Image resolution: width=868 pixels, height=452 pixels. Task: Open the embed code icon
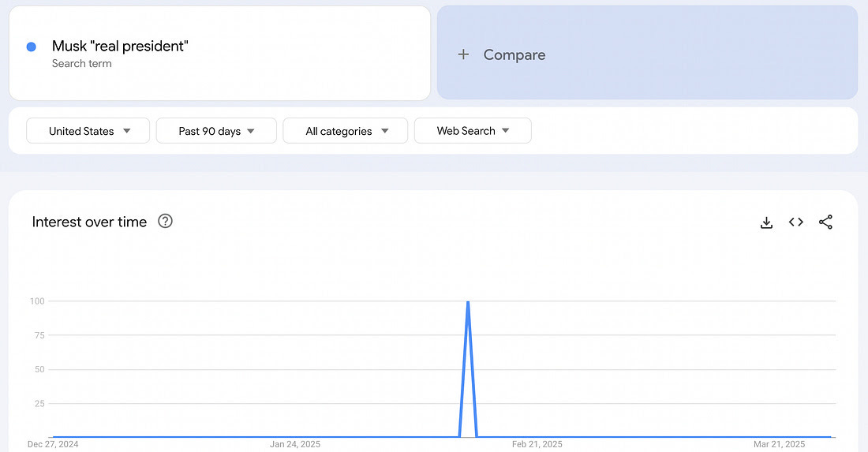coord(796,222)
